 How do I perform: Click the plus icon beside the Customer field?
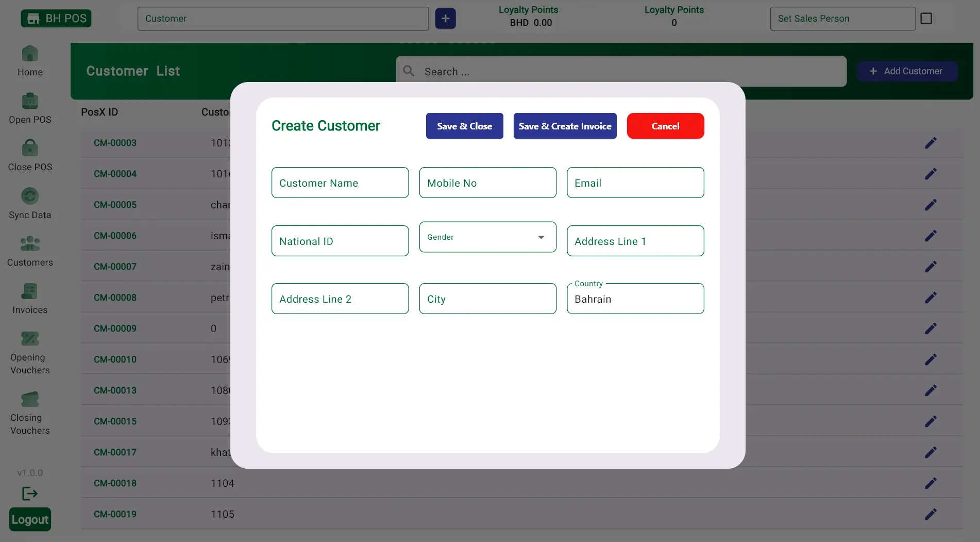445,18
